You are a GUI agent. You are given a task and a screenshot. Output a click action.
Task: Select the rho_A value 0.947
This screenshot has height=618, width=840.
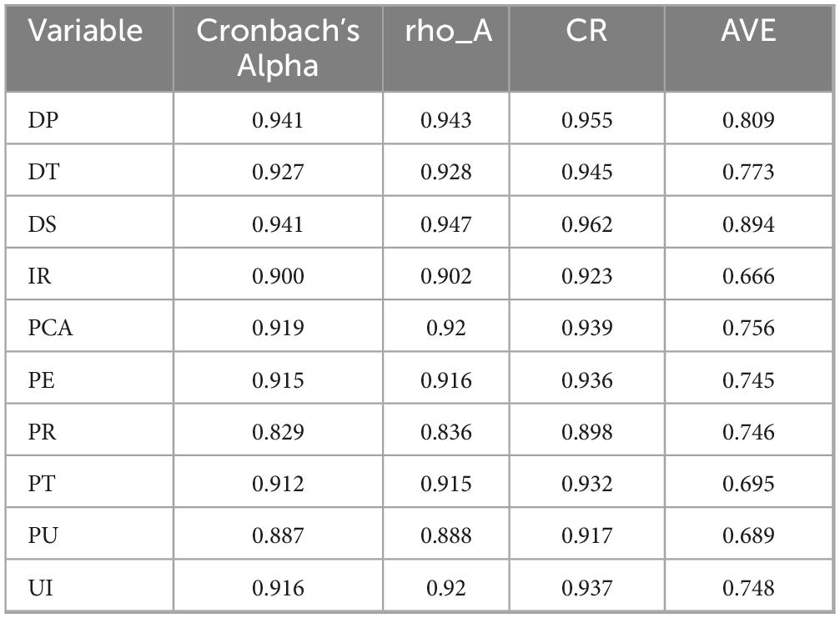(445, 224)
